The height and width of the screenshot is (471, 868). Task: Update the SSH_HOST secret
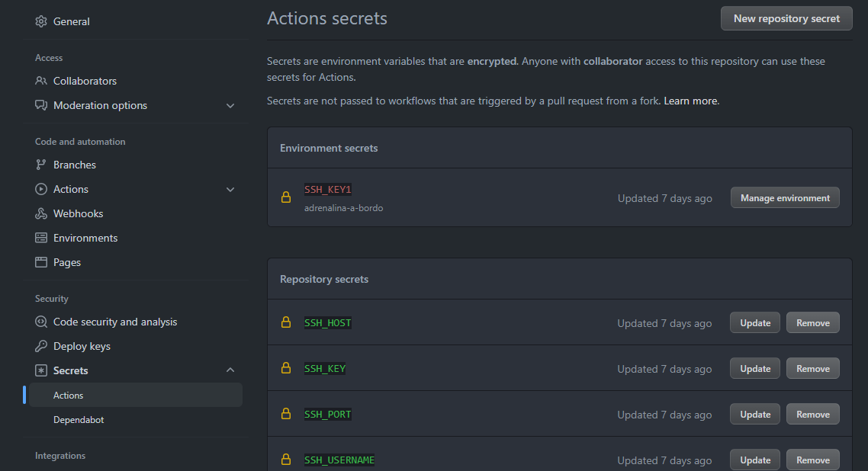pos(755,323)
